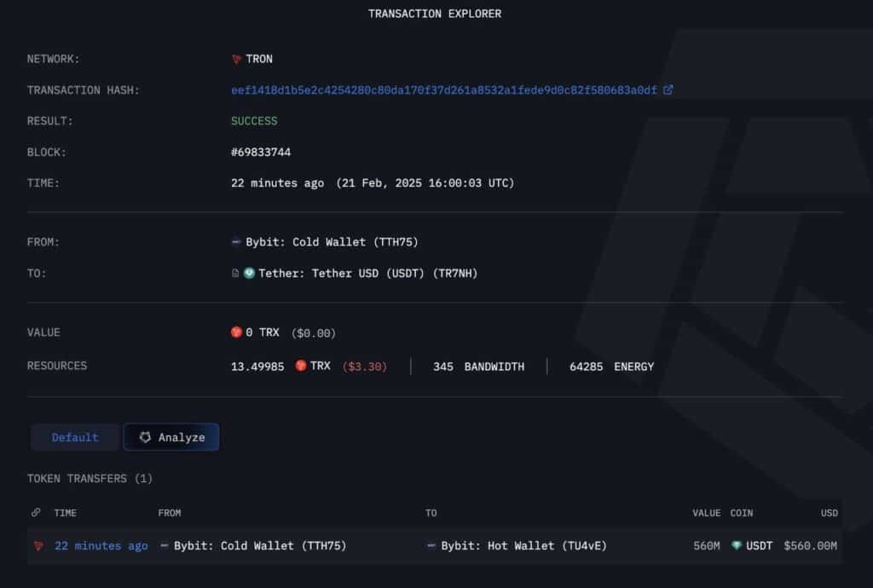The width and height of the screenshot is (873, 588).
Task: Click the TOKEN TRANSFERS (1) heading
Action: (90, 478)
